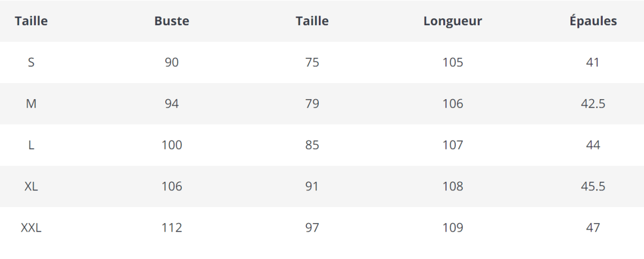644x259 pixels.
Task: Select waist value 91 for size XL
Action: pos(312,187)
